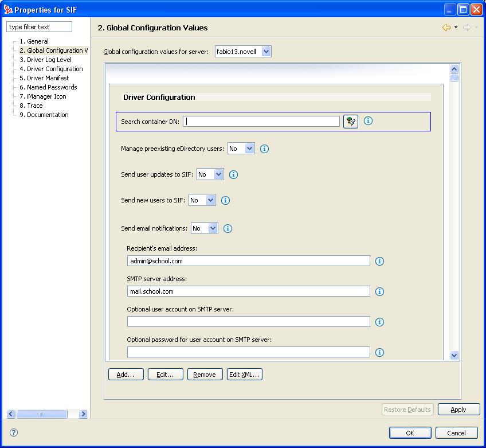Show info for Send new users to SIF
Screen dimensions: 486x448
click(x=225, y=200)
